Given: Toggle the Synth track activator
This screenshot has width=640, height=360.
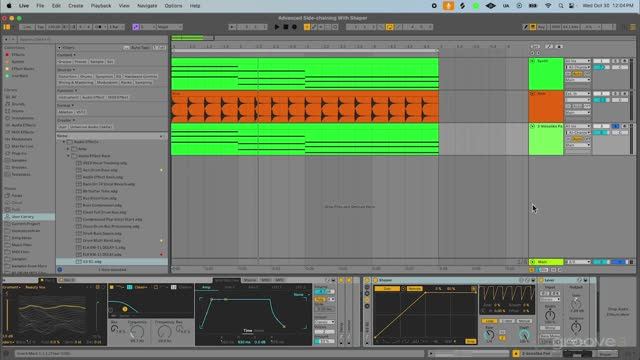Looking at the screenshot, I should (601, 61).
